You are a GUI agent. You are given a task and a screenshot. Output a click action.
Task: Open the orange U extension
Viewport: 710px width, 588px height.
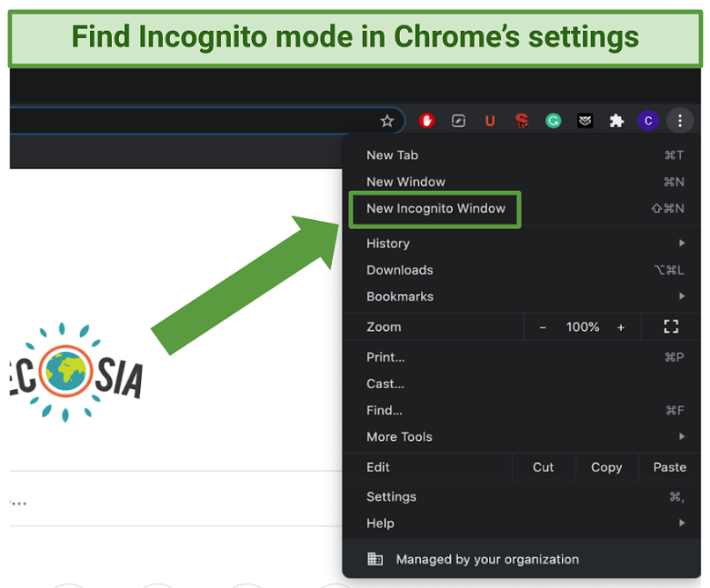(x=490, y=121)
